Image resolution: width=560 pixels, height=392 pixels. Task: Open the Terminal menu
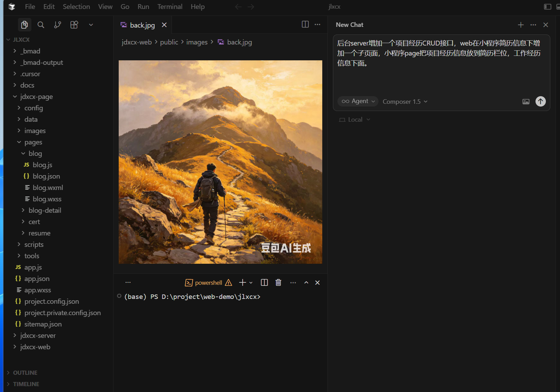coord(170,7)
